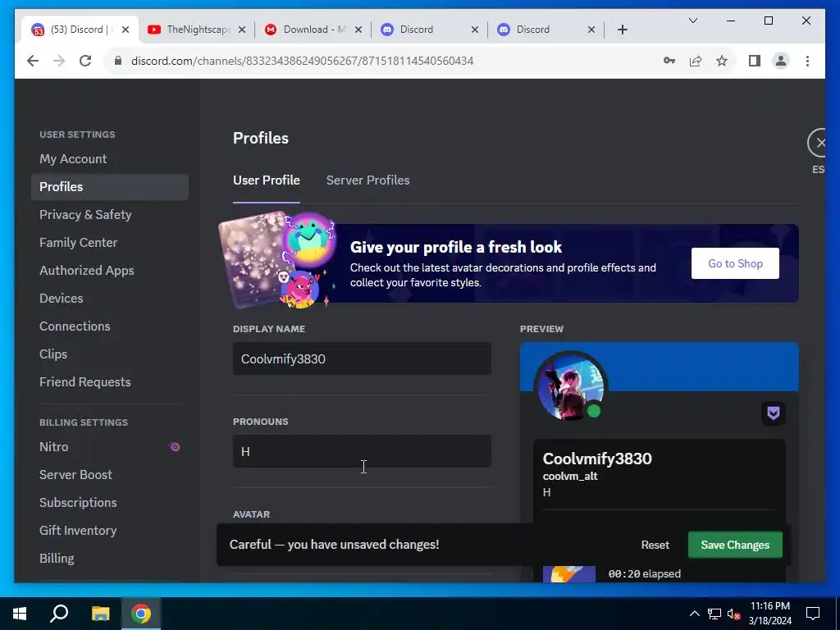Click the Nitro badge icon beside Nitro
The height and width of the screenshot is (630, 840).
174,447
